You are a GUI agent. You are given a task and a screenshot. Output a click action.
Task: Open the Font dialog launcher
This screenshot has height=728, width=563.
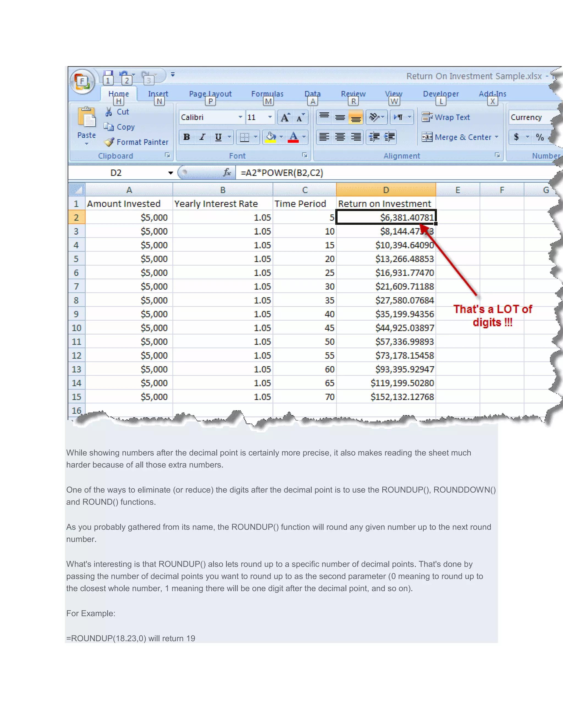click(x=305, y=155)
